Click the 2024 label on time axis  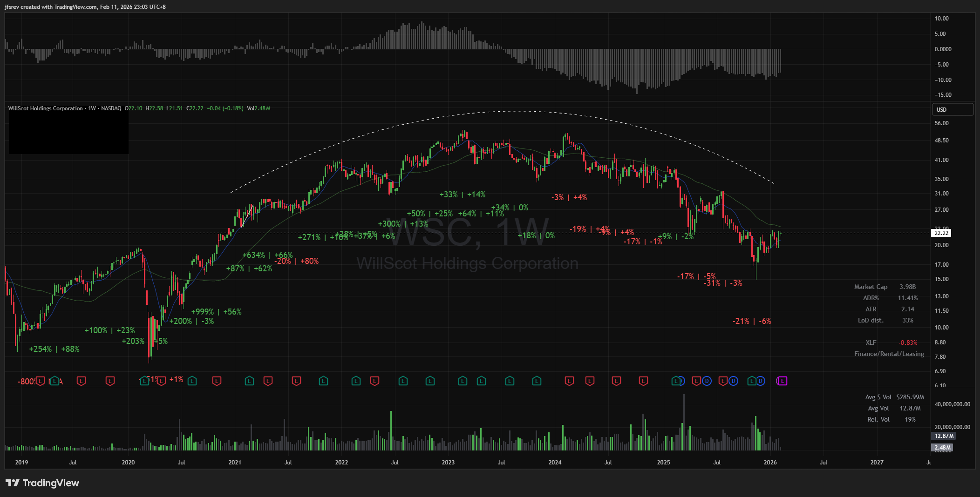(x=555, y=463)
